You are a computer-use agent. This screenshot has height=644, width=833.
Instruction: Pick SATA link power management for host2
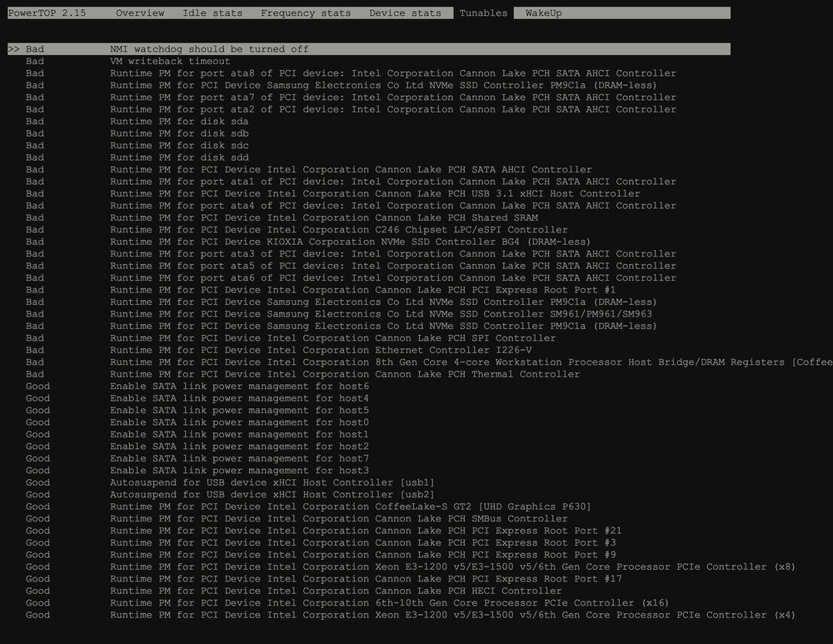(x=197, y=447)
